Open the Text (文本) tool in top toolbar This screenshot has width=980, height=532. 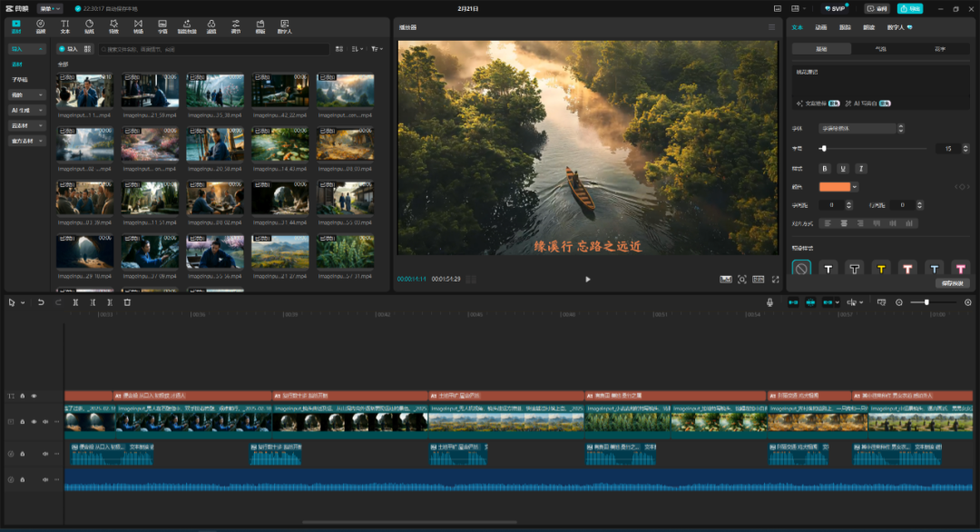[x=65, y=26]
